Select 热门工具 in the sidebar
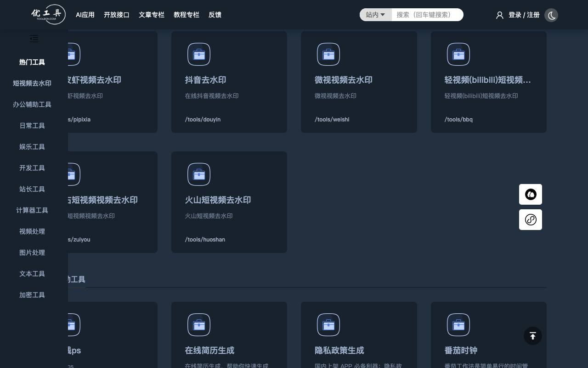 [x=32, y=62]
